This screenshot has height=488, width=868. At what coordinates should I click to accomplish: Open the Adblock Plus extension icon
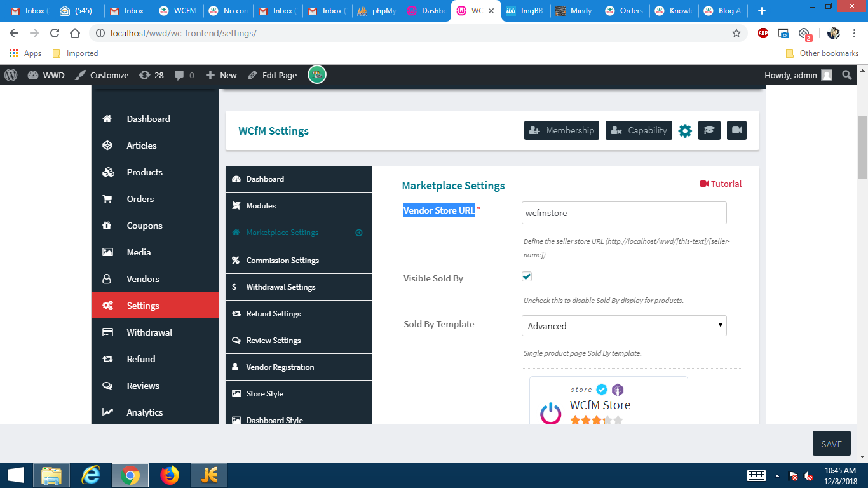(x=763, y=33)
